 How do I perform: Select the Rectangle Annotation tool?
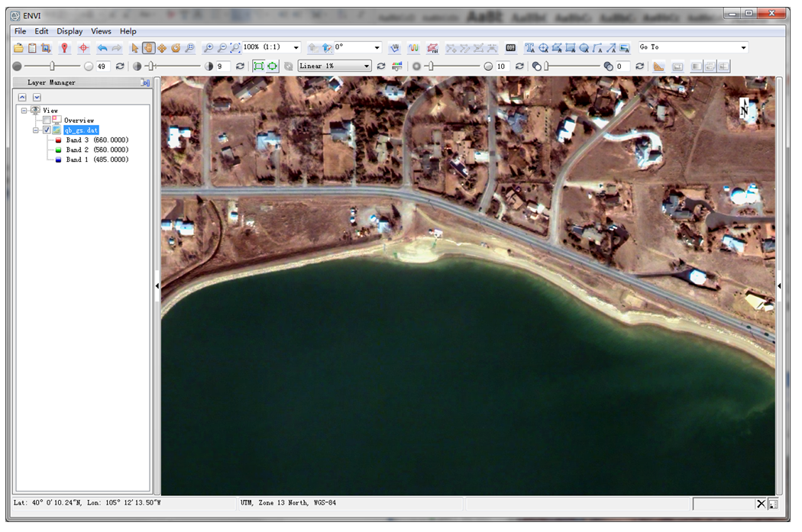571,48
